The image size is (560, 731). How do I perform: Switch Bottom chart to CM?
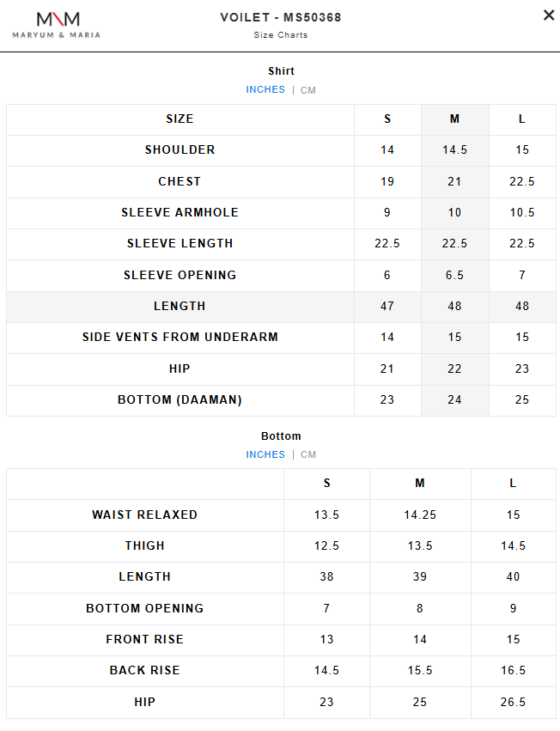[x=308, y=455]
